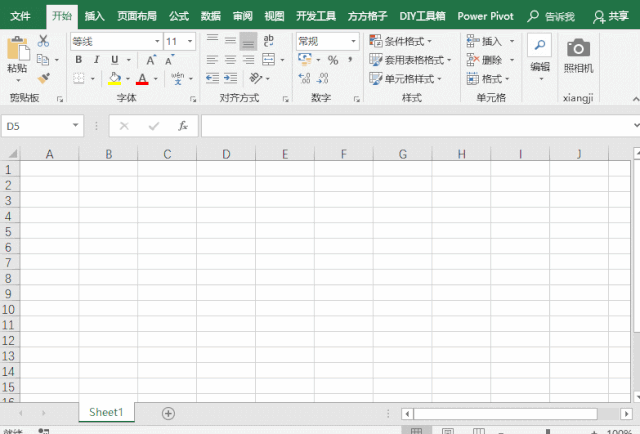Apply the percent style format
This screenshot has width=640, height=434.
coord(333,60)
